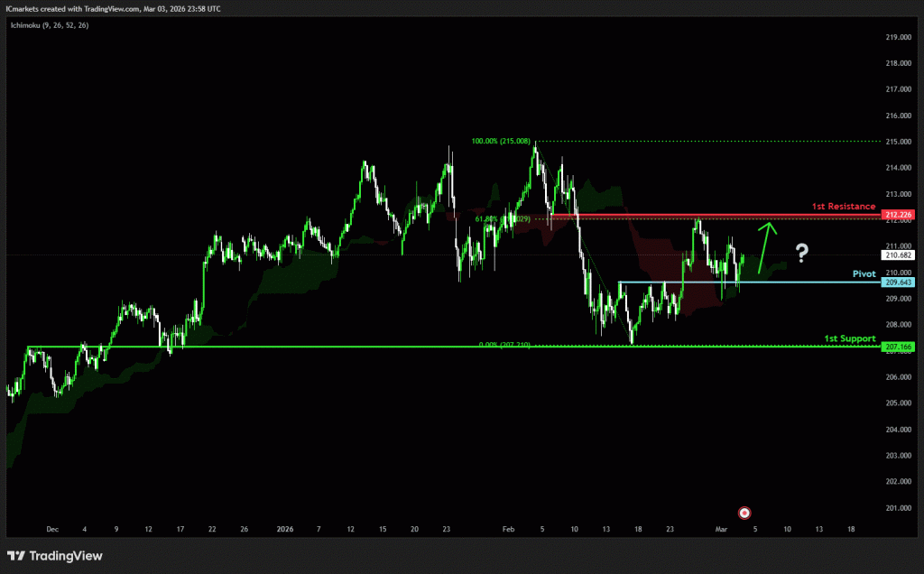Click the 210.682 current price label

pyautogui.click(x=899, y=255)
